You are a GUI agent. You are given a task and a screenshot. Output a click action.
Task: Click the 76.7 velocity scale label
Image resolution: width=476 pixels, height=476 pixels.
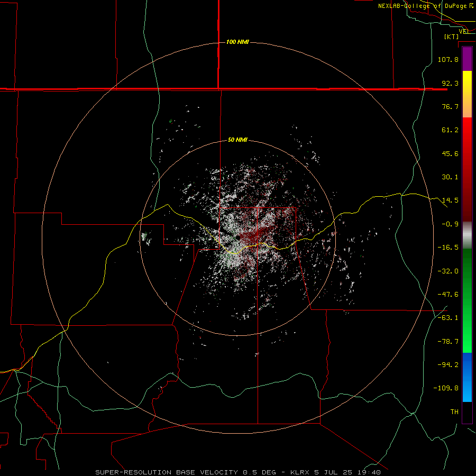[450, 106]
